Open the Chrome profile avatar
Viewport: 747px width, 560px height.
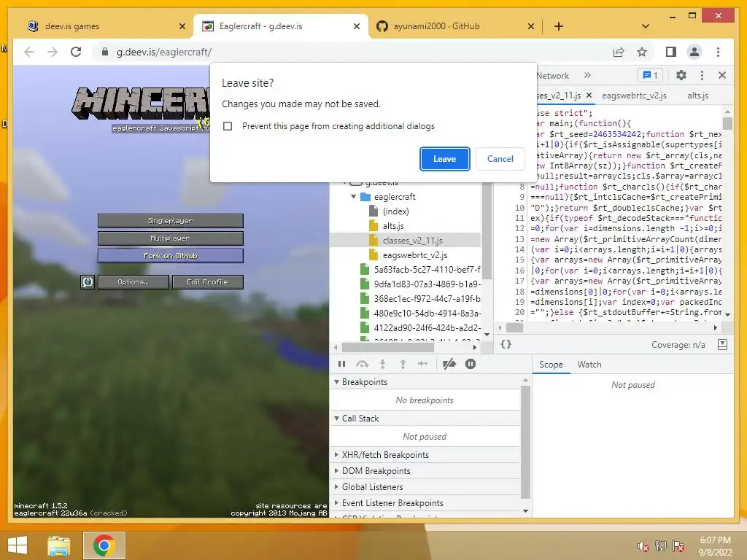(x=694, y=52)
